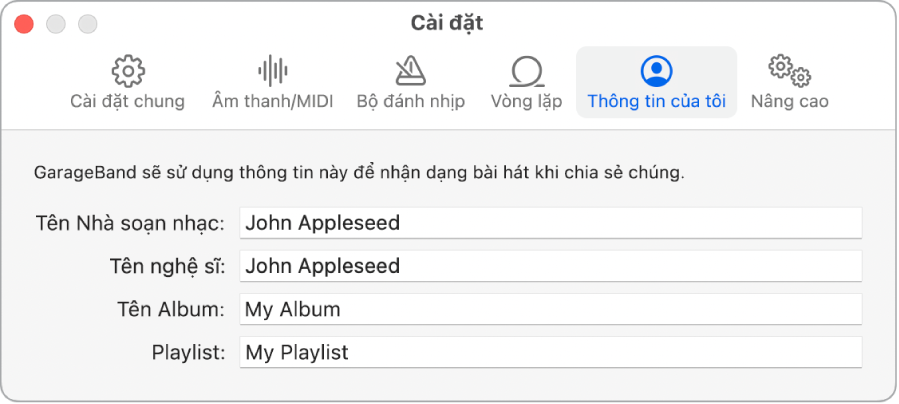Go to the Bộ đánh nhịp tab label
The height and width of the screenshot is (404, 899).
click(410, 101)
